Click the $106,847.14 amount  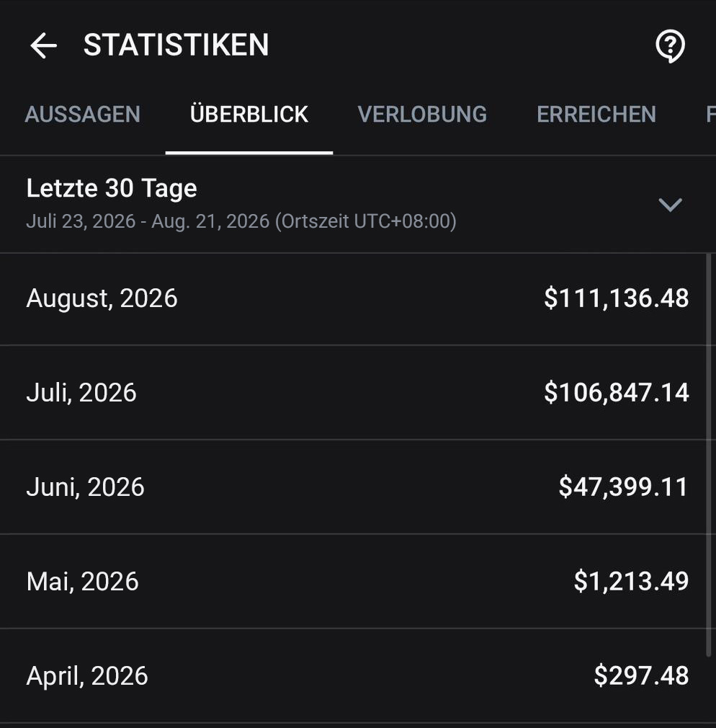616,392
